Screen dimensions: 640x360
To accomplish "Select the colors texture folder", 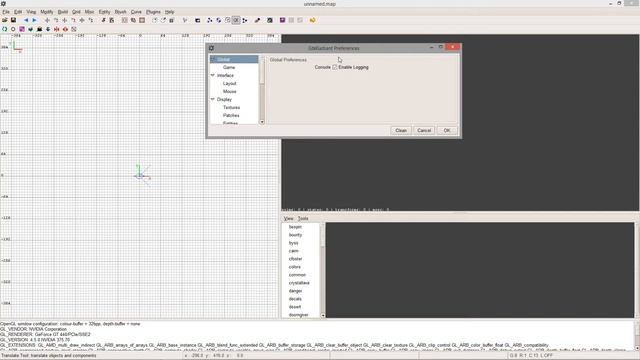I will pos(295,267).
